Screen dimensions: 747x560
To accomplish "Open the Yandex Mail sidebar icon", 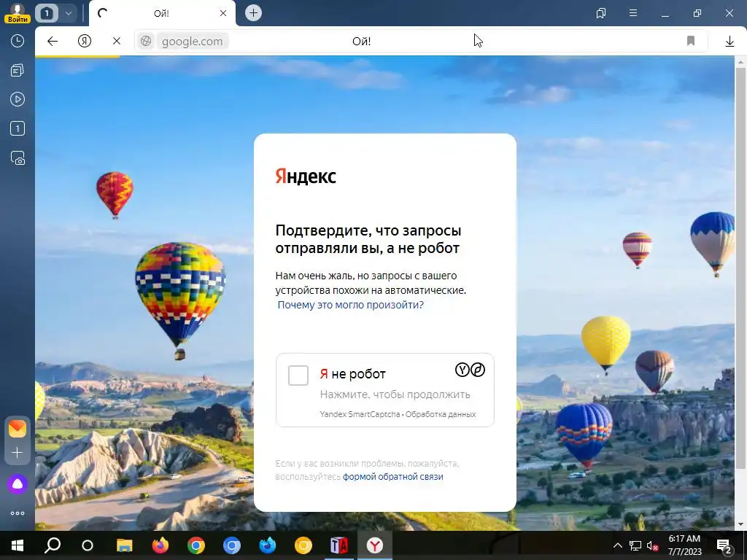I will [x=18, y=429].
